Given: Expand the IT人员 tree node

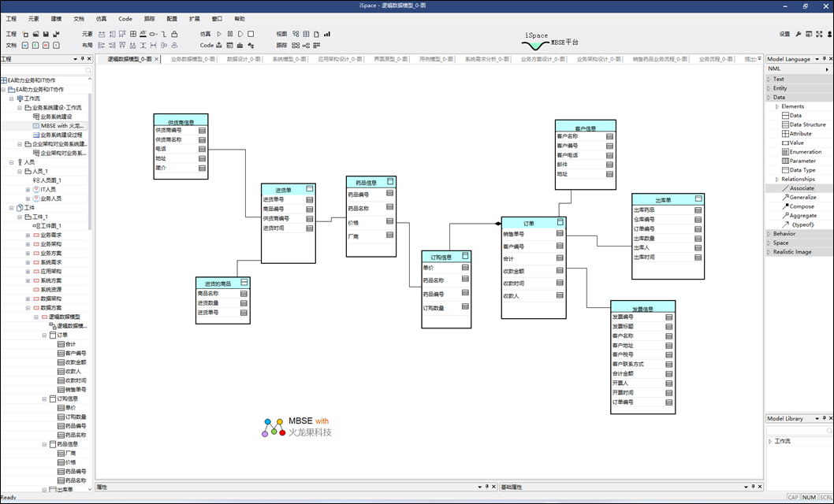Looking at the screenshot, I should point(28,190).
